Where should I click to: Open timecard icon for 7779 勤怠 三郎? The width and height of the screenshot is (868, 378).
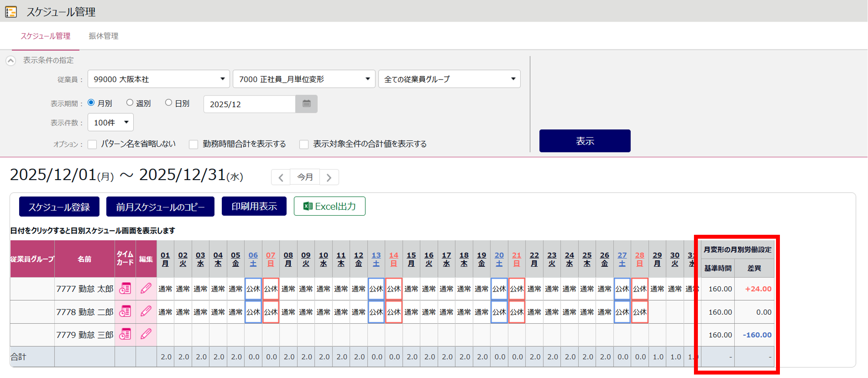[125, 335]
